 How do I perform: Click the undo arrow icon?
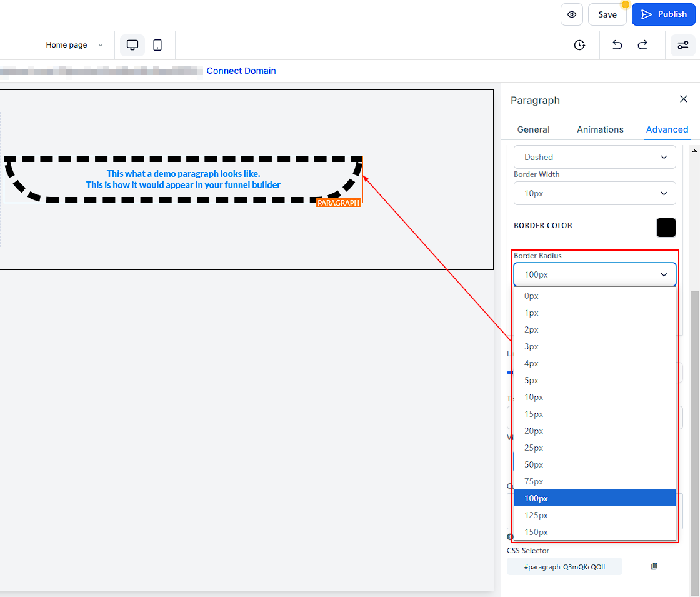point(617,45)
